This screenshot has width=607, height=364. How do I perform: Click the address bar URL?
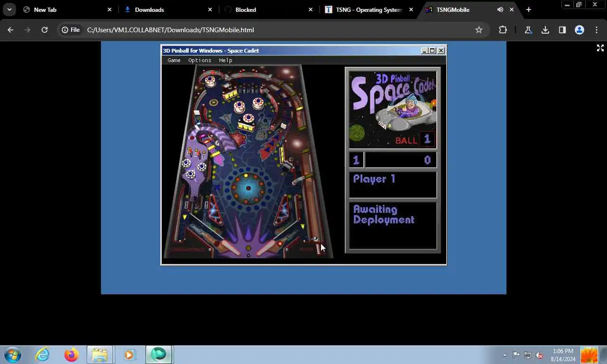[x=171, y=30]
